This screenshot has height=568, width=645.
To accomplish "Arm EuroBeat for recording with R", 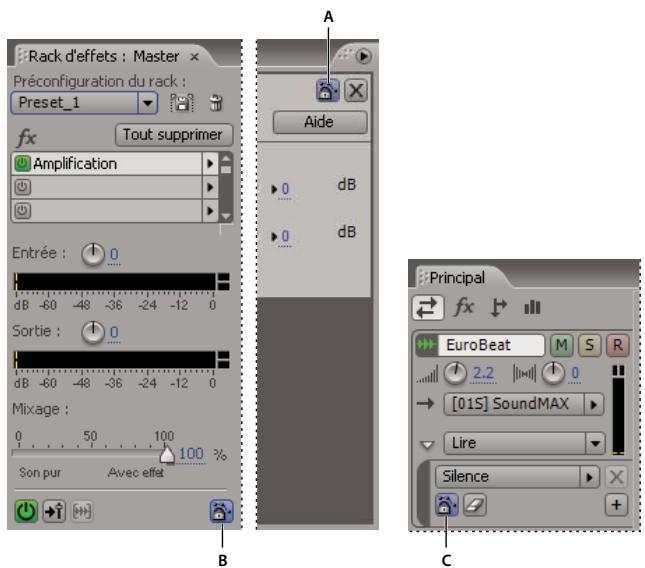I will pyautogui.click(x=617, y=345).
